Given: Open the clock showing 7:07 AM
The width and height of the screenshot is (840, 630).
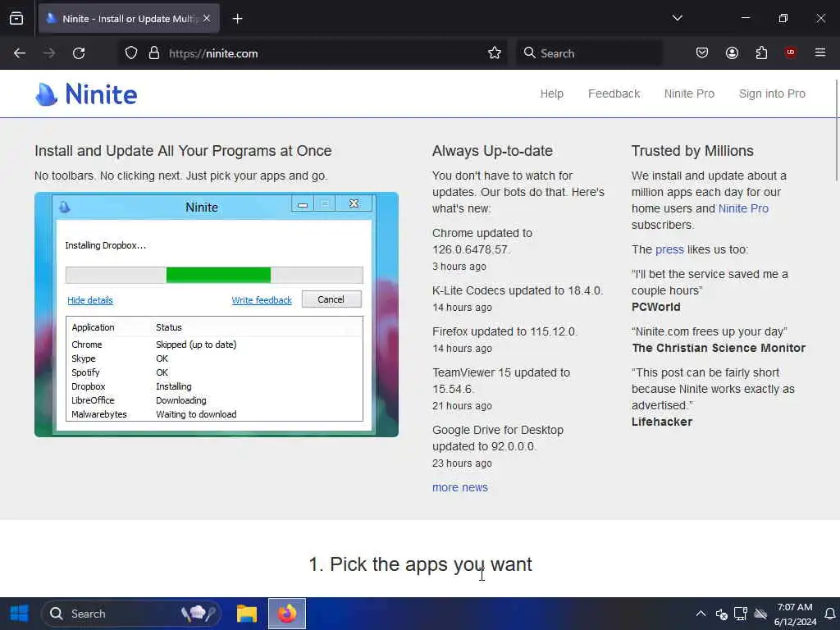Looking at the screenshot, I should click(795, 614).
